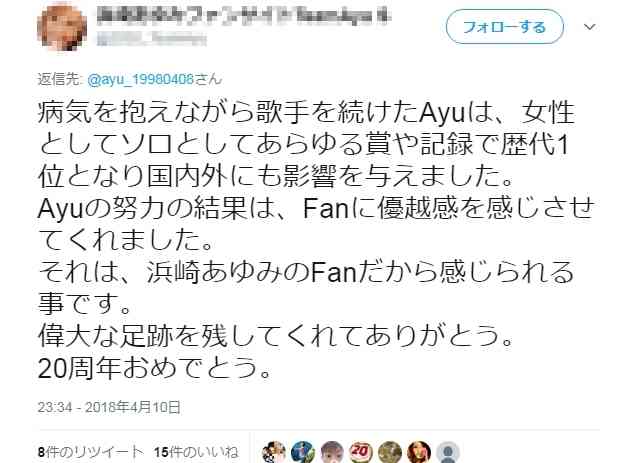
Task: Click the 返信先 reply-to label
Action: [x=60, y=79]
